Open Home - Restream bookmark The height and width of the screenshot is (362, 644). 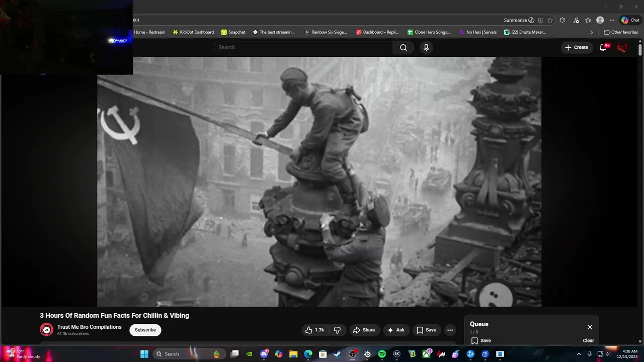[149, 32]
